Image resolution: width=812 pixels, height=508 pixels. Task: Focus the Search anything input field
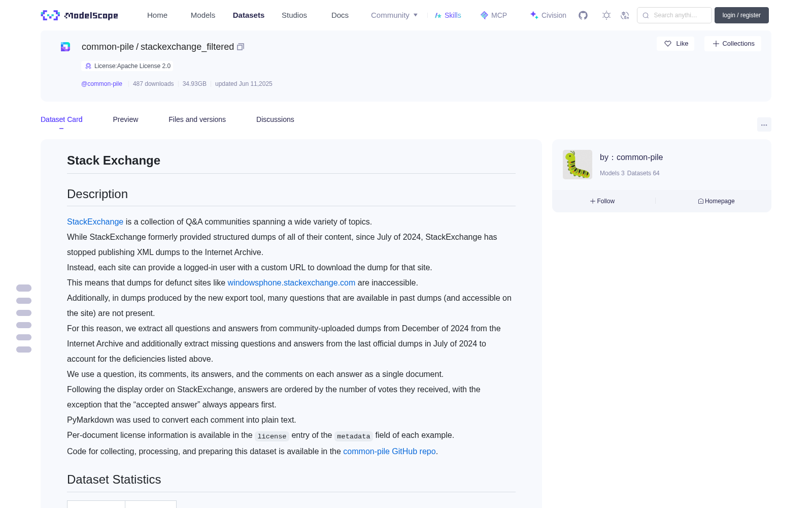click(x=674, y=15)
